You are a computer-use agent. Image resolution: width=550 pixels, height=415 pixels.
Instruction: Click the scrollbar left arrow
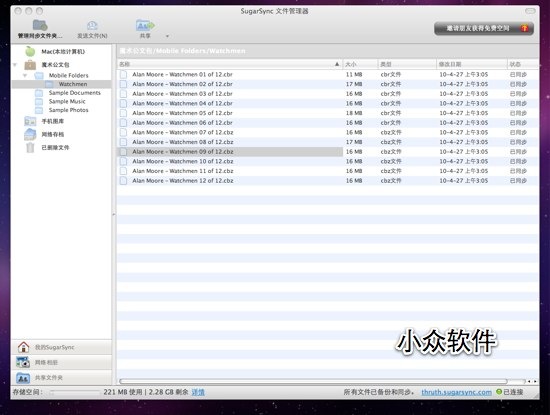(x=529, y=381)
